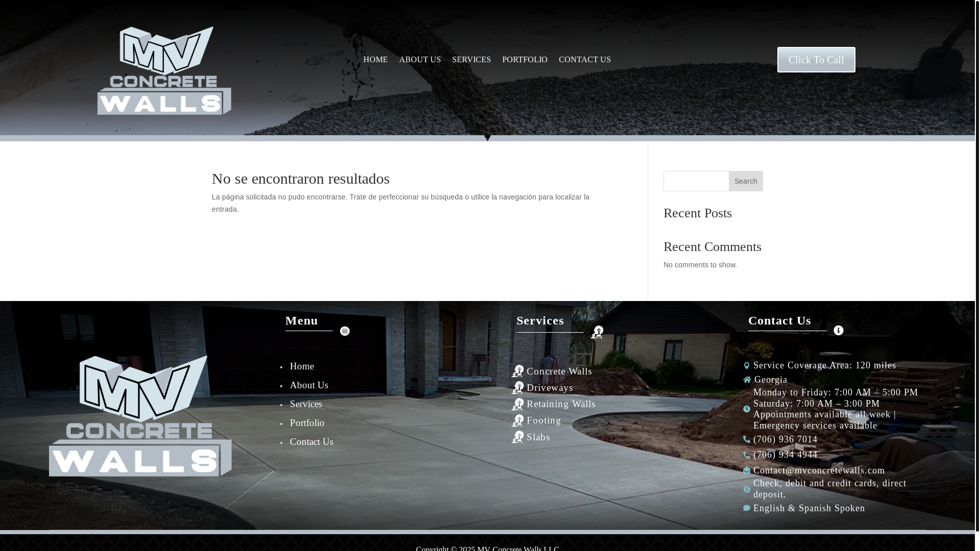Click the house icon beside Georgia
980x551 pixels.
pos(747,380)
